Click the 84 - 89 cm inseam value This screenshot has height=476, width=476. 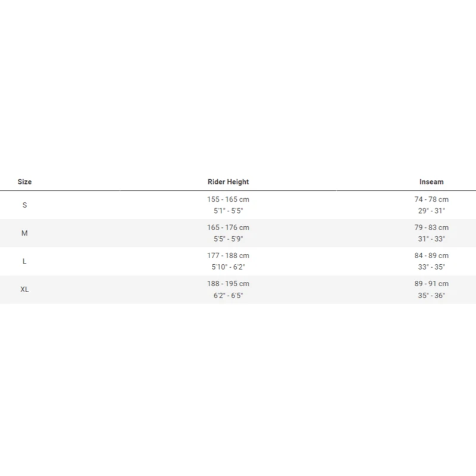(431, 255)
